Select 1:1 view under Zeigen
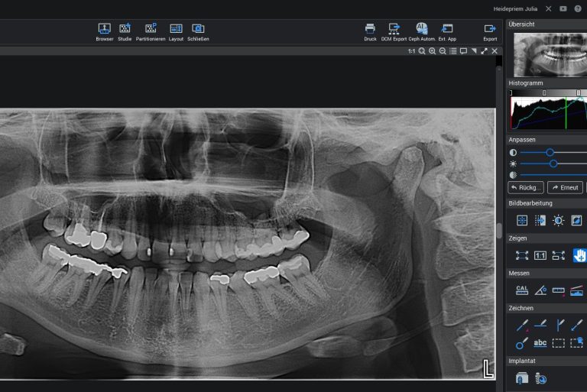 click(540, 256)
